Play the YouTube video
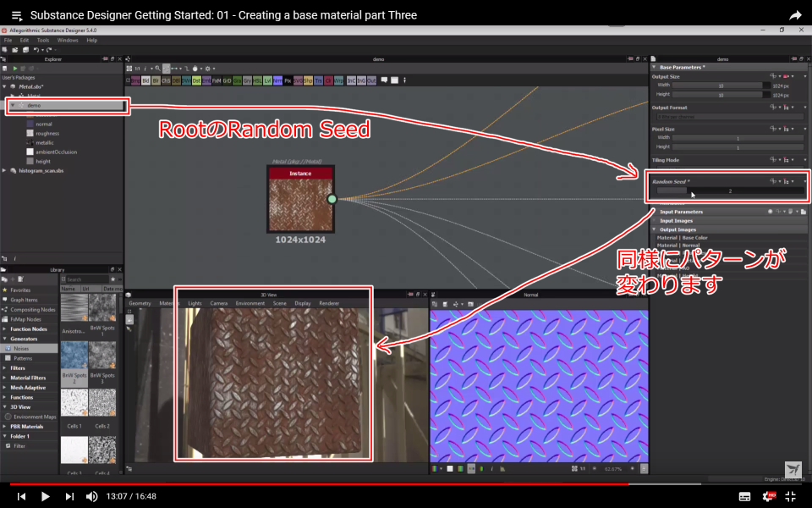The width and height of the screenshot is (812, 508). 45,497
